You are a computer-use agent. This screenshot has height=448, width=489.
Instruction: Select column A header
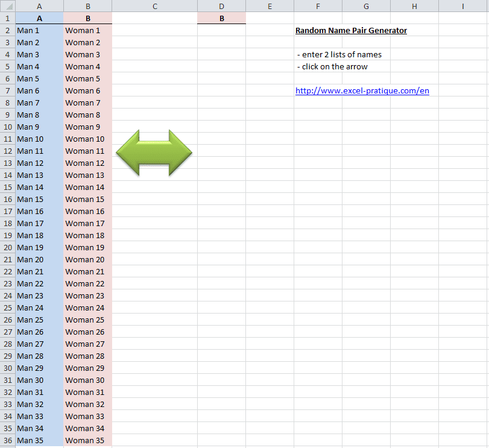point(39,6)
